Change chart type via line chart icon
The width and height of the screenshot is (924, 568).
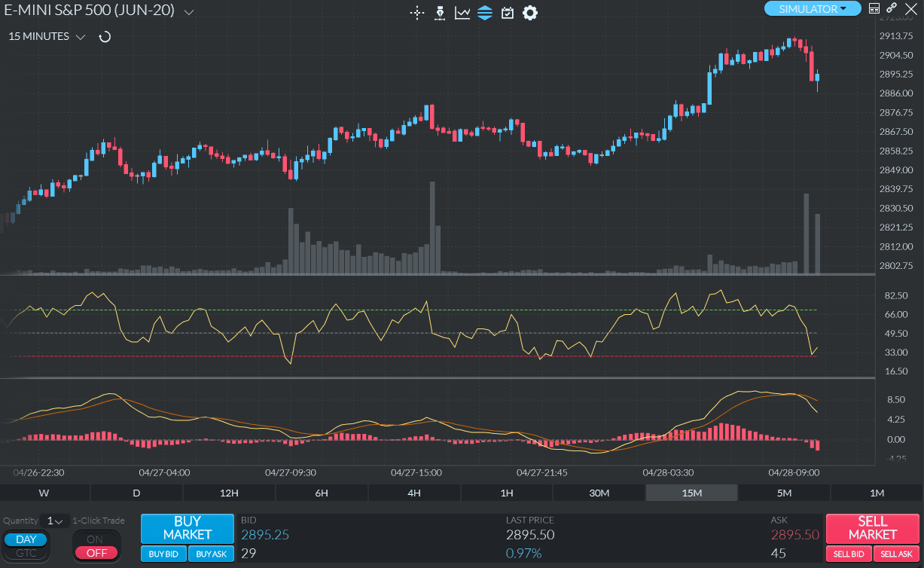coord(462,13)
